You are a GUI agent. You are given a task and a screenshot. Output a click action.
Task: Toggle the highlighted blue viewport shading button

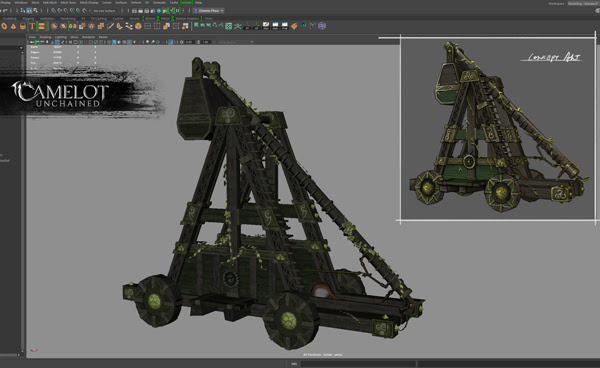coord(114,42)
